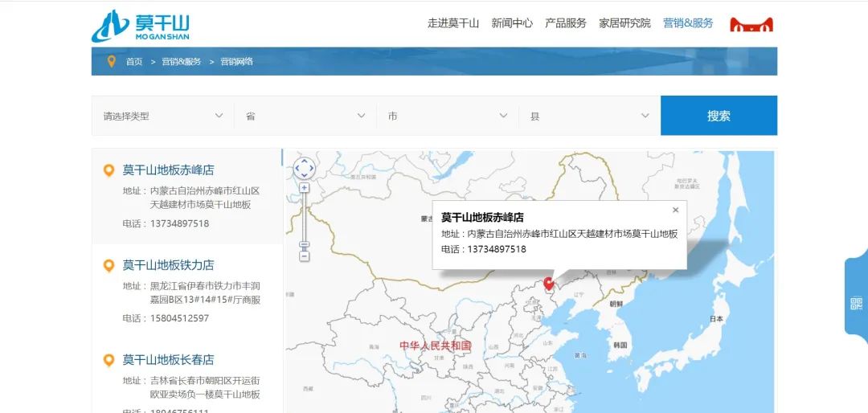Open the 家居研究院 menu
Screen dimensions: 868x413
pyautogui.click(x=624, y=23)
